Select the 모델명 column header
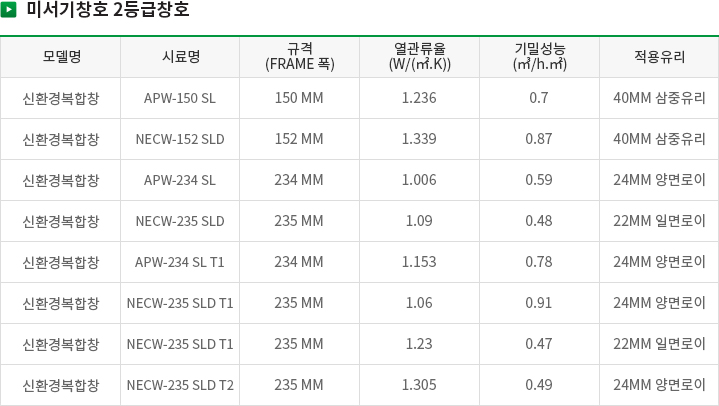Image resolution: width=719 pixels, height=406 pixels. click(x=61, y=57)
